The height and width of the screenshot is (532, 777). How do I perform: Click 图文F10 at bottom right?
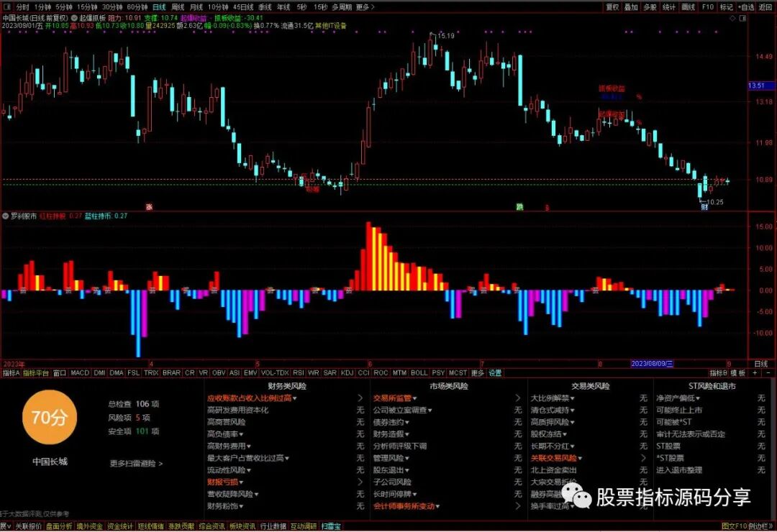coord(734,526)
